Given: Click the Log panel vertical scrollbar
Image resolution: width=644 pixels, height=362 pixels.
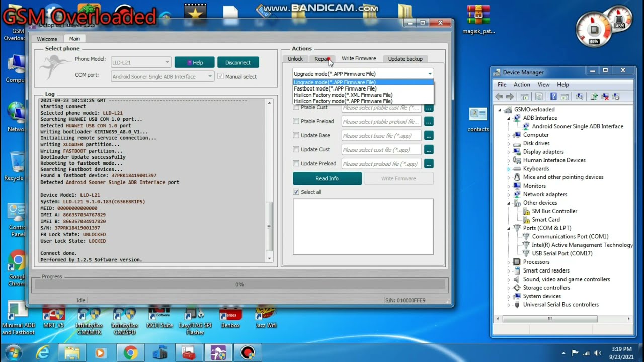Looking at the screenshot, I should 269,180.
